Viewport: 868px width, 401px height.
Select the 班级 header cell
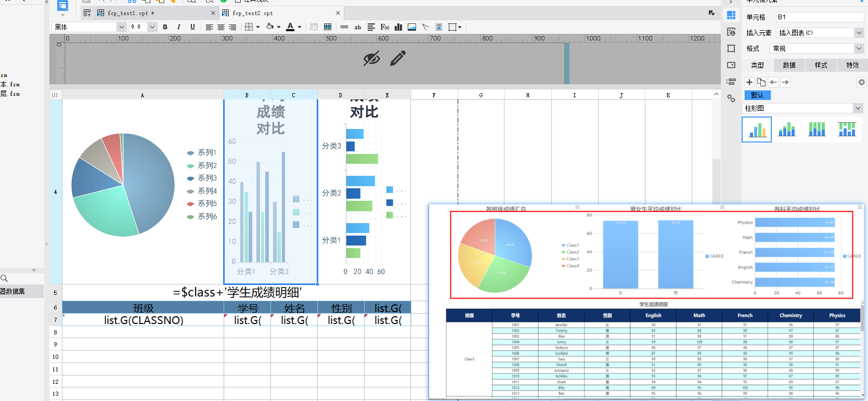tap(143, 308)
